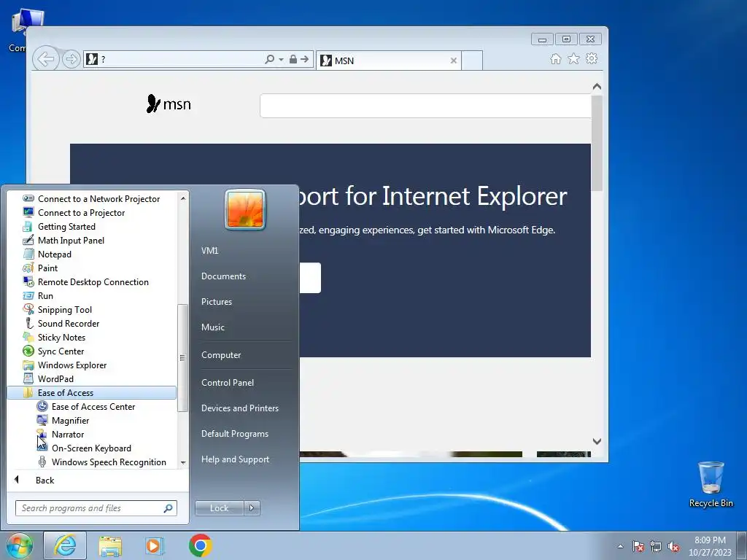Select the MSN tab

[x=388, y=61]
